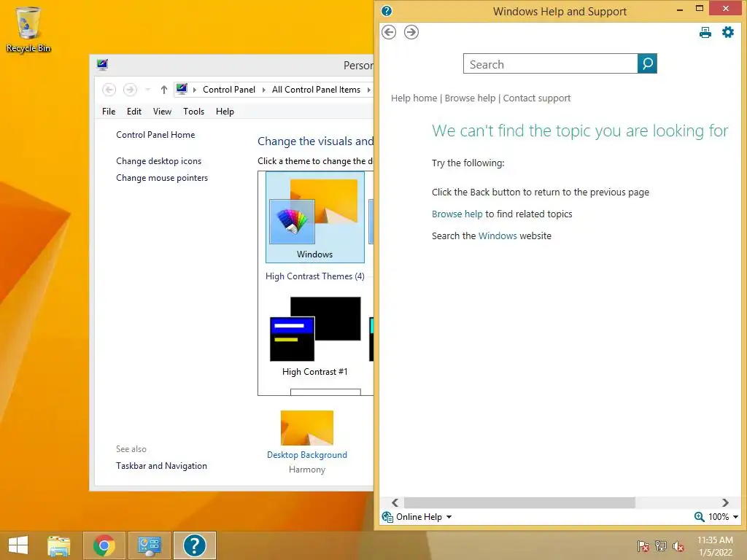The width and height of the screenshot is (747, 560).
Task: Go forward in Personalization window
Action: 130,90
